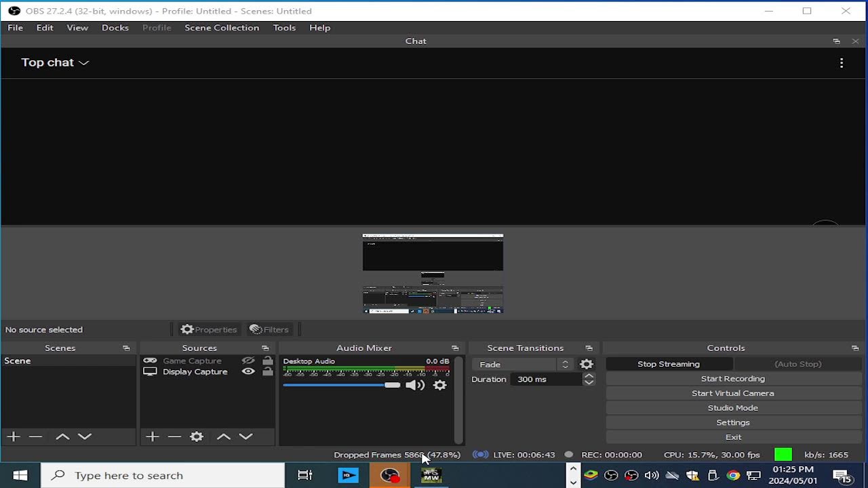Image resolution: width=868 pixels, height=488 pixels.
Task: Pop out the Scene Transitions dock
Action: [589, 348]
